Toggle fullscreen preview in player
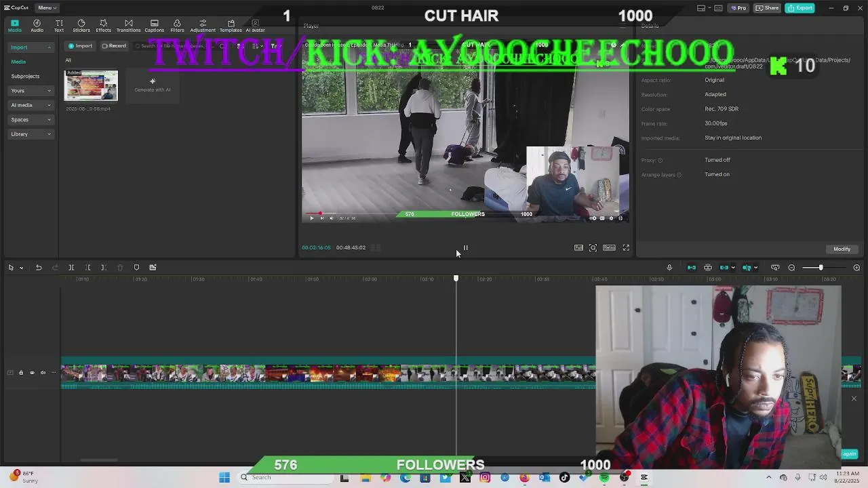Image resolution: width=868 pixels, height=488 pixels. click(626, 247)
